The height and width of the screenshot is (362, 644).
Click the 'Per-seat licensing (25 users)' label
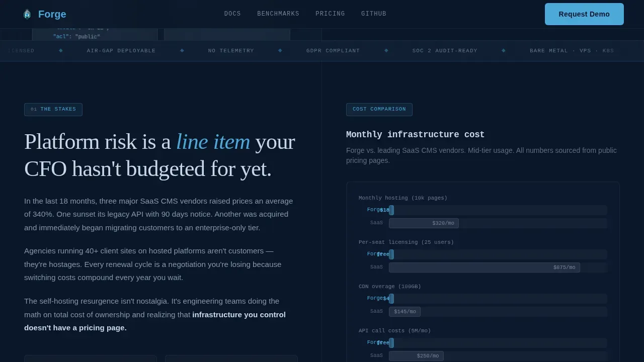(406, 242)
